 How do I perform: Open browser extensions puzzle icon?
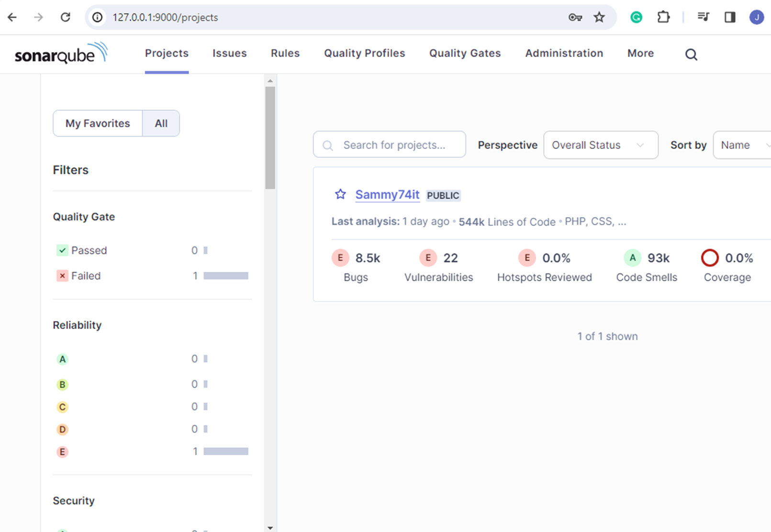tap(663, 17)
